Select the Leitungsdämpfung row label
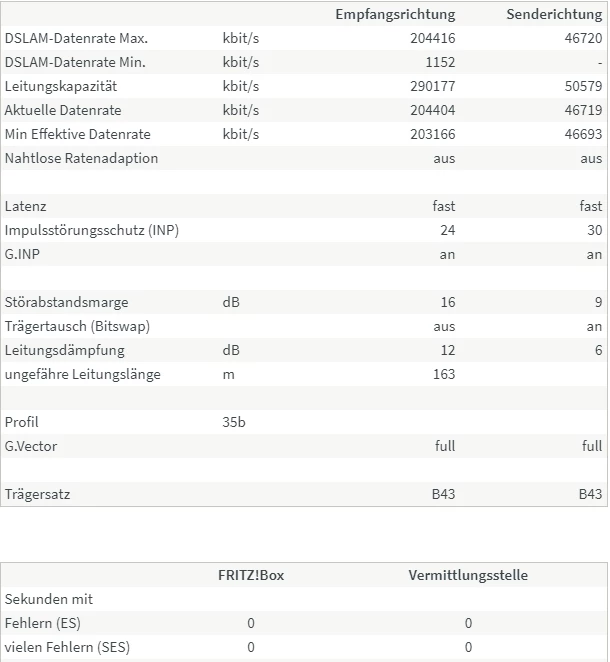The image size is (610, 662). pyautogui.click(x=64, y=350)
